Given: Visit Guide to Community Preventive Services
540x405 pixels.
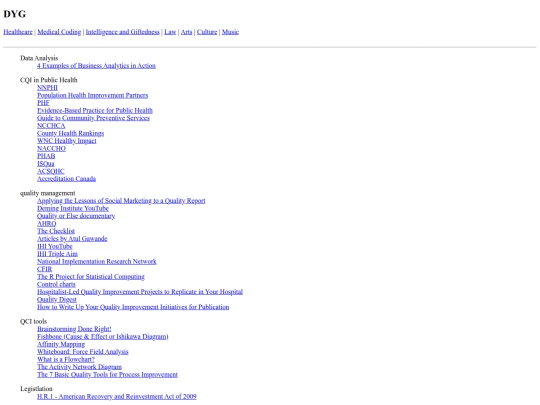Looking at the screenshot, I should coord(93,118).
